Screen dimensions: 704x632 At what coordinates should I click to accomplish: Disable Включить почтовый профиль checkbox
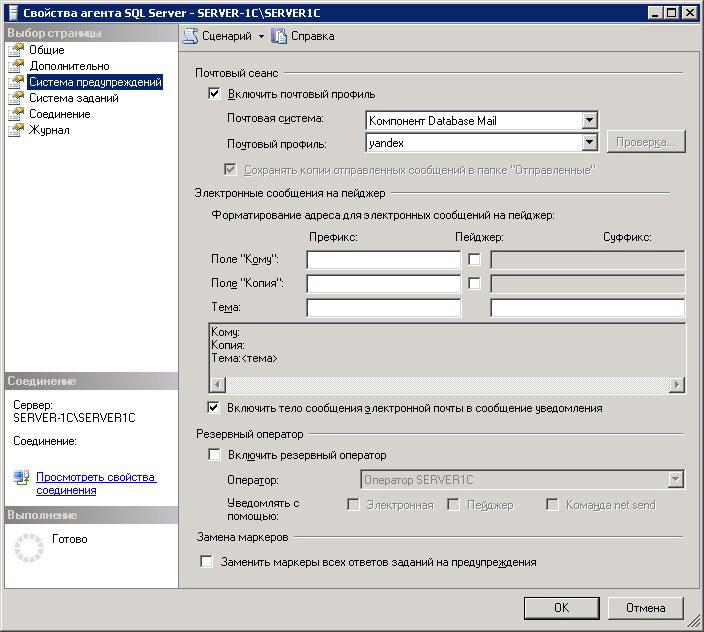214,94
